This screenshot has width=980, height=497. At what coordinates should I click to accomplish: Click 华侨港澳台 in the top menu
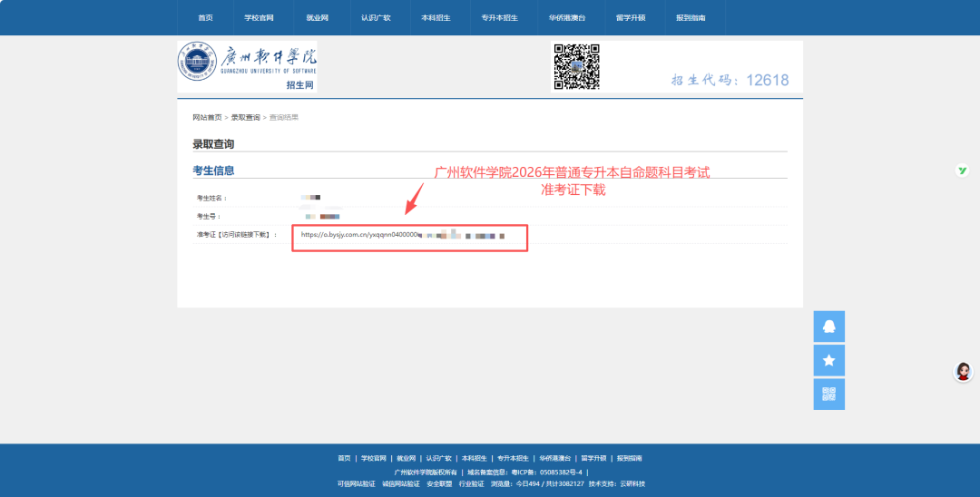click(567, 18)
